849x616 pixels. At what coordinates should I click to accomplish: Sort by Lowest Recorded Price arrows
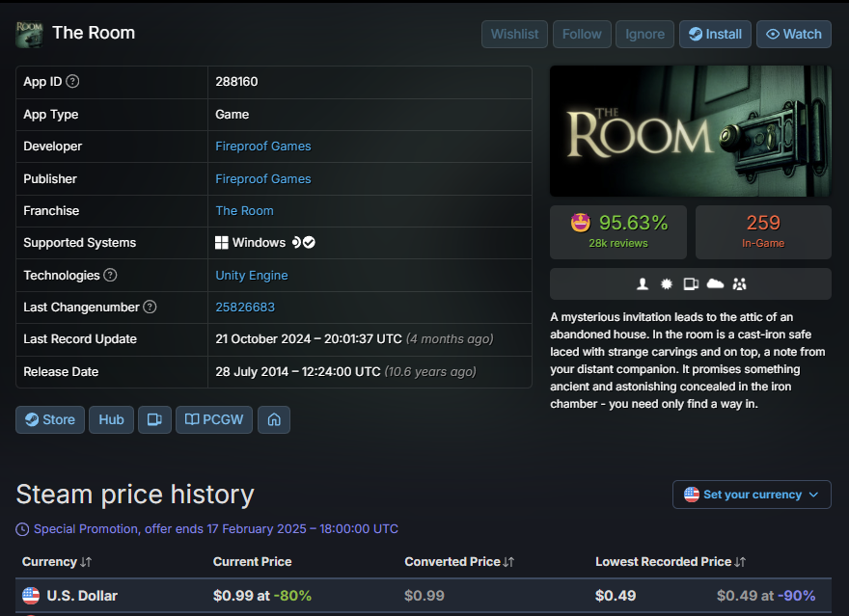(x=740, y=562)
